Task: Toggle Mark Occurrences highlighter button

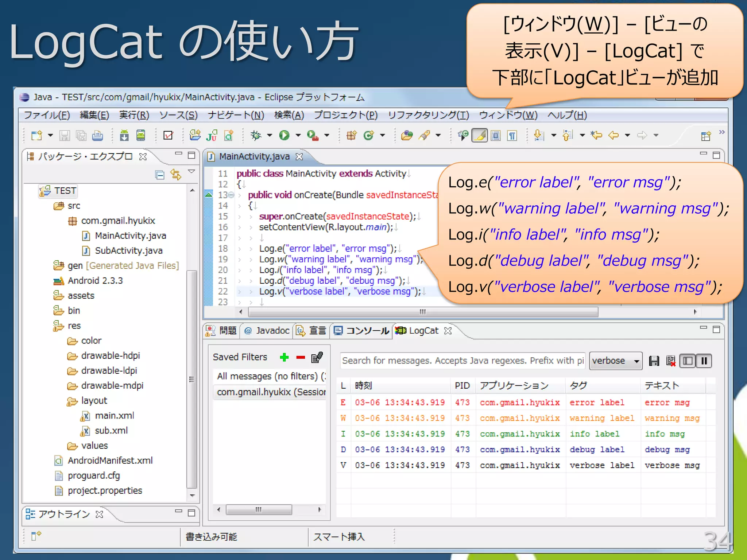Action: click(x=480, y=136)
